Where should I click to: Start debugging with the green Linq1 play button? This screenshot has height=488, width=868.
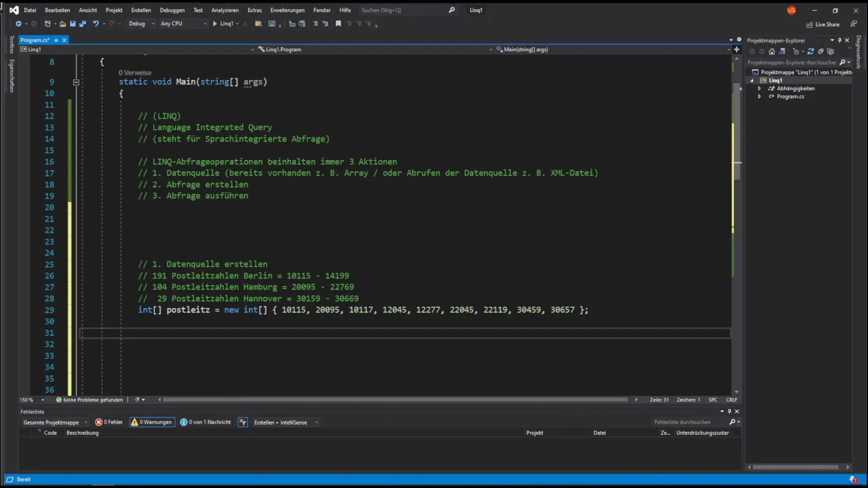click(x=223, y=23)
